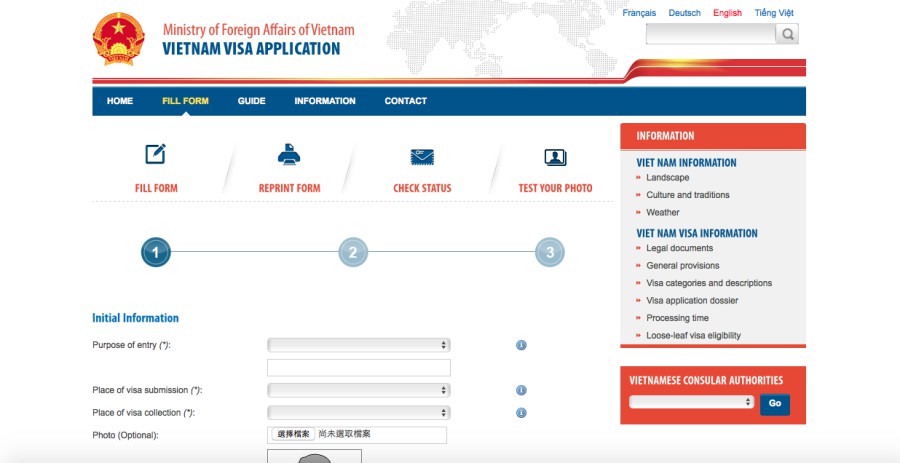Click the photo file chooser button

point(293,435)
